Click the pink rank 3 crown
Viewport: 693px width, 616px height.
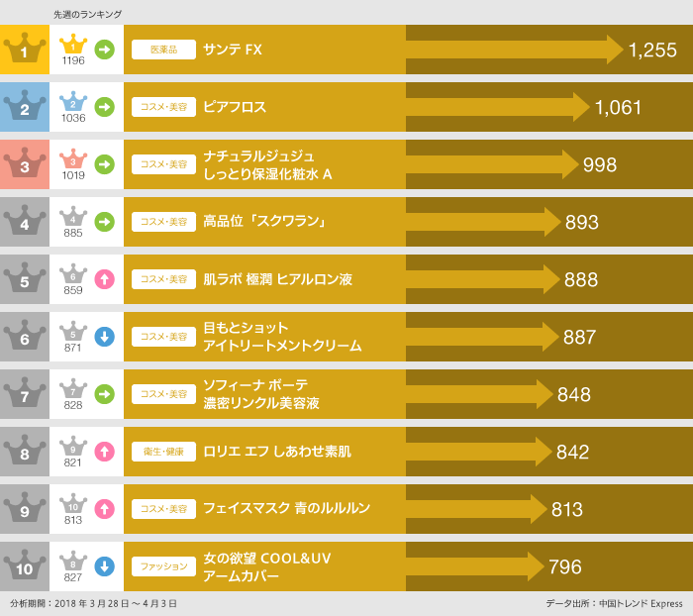tap(24, 164)
